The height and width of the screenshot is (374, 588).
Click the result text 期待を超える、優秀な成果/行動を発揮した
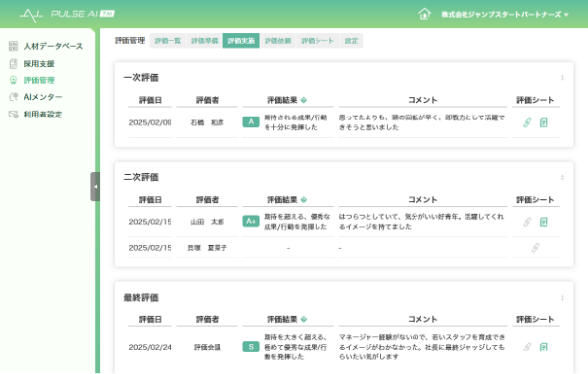coord(297,222)
